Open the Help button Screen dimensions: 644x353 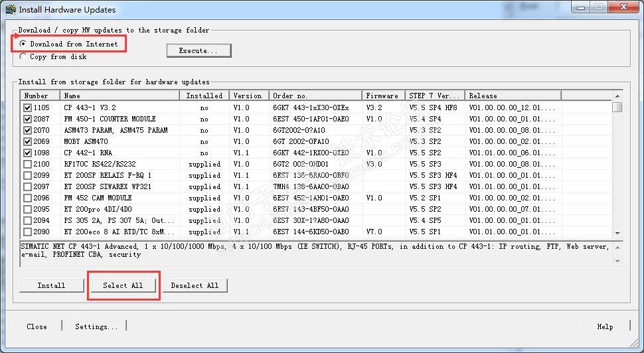click(x=605, y=326)
